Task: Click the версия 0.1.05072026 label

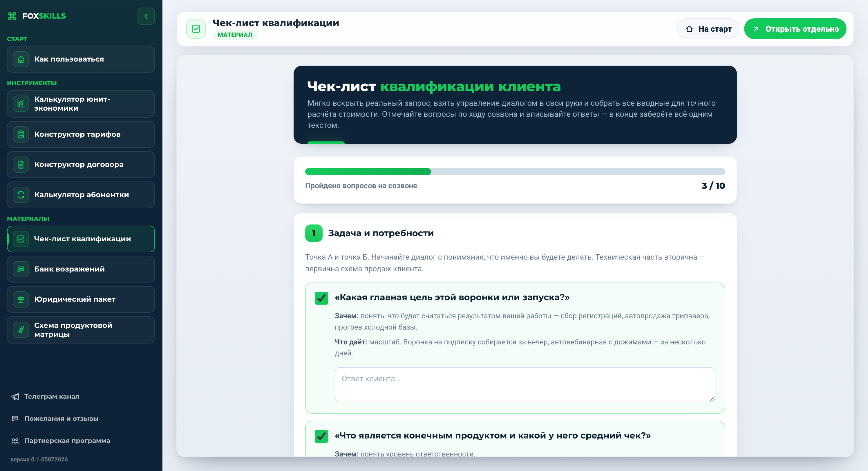Action: (x=39, y=459)
